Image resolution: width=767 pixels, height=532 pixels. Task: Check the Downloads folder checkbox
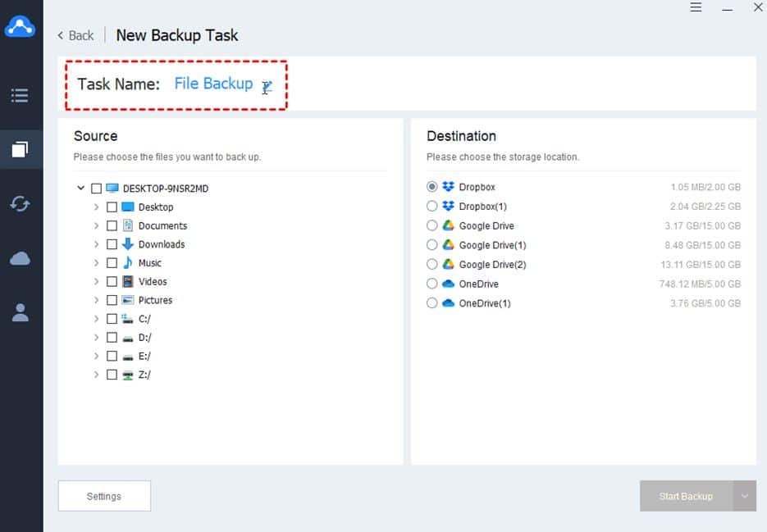point(112,244)
